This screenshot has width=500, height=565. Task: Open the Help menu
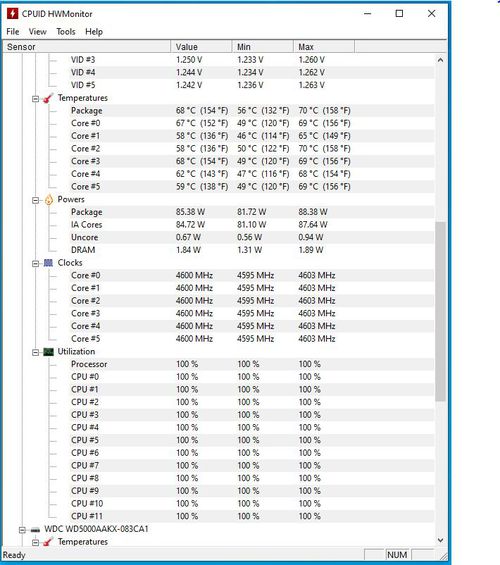[94, 32]
